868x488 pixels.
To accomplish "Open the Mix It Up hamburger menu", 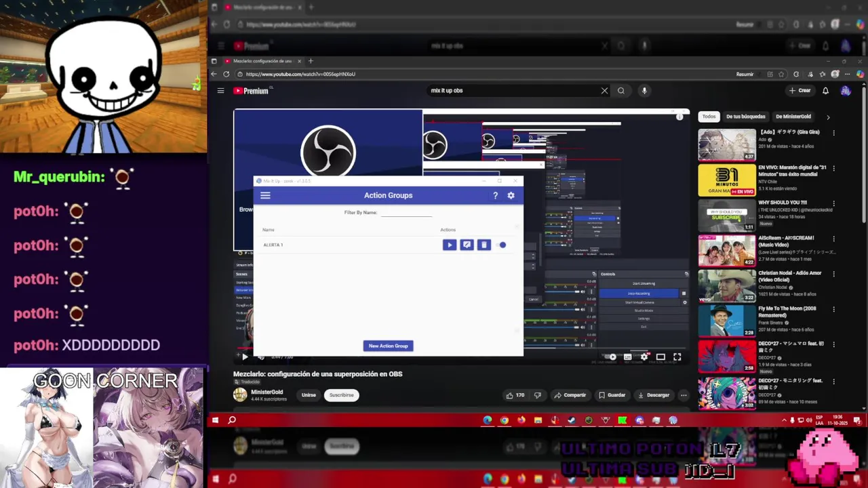I will [265, 195].
